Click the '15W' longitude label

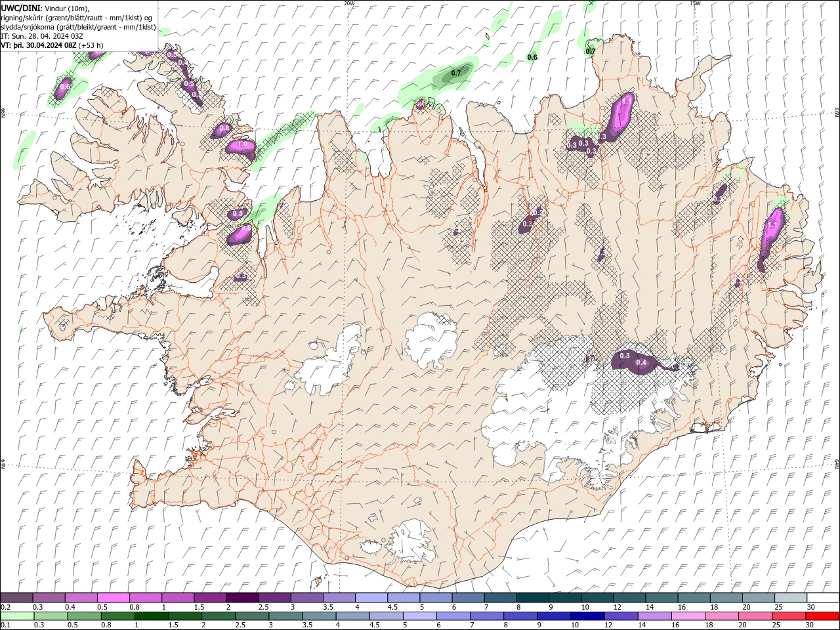(x=695, y=3)
